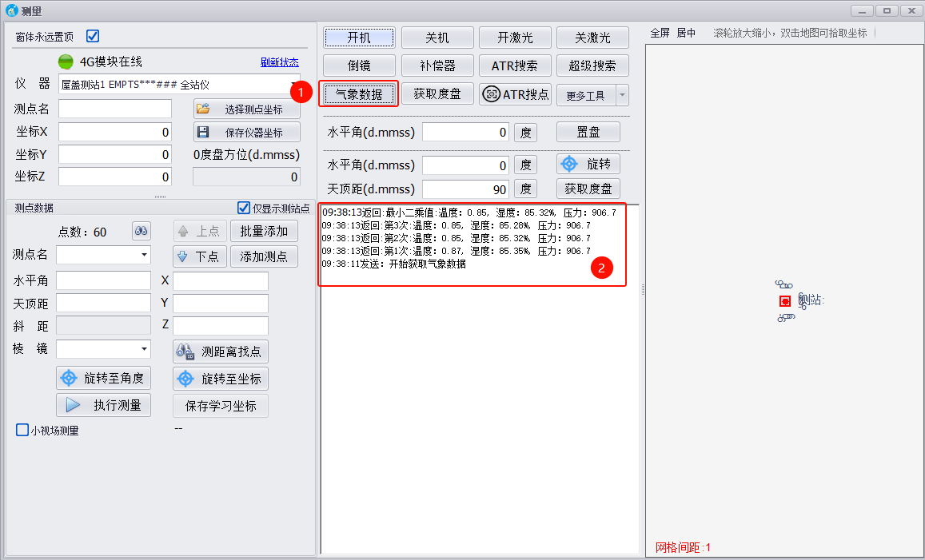Click 选择测点坐标 folder button
This screenshot has width=925, height=560.
246,109
